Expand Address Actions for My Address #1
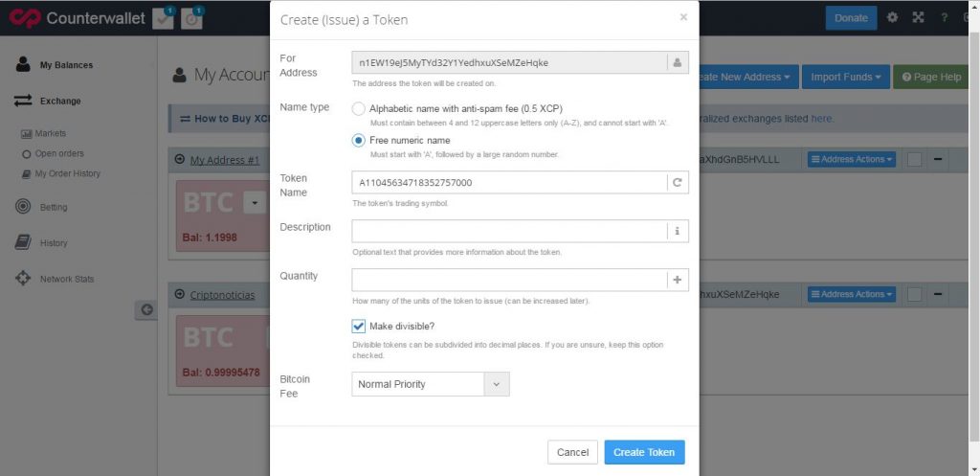This screenshot has width=980, height=476. [x=851, y=160]
